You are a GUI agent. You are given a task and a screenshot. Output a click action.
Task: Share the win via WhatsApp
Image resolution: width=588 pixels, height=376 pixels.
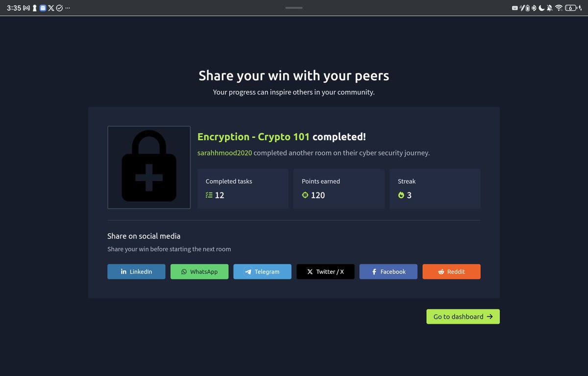pos(199,272)
